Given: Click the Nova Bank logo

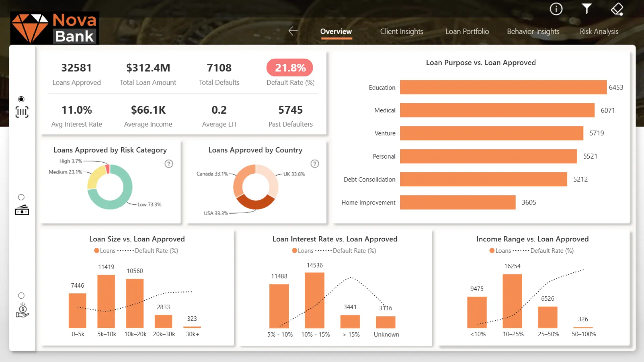Looking at the screenshot, I should 54,28.
